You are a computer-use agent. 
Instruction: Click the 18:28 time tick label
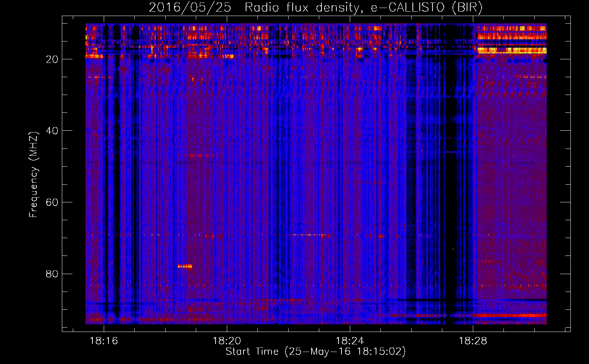click(473, 341)
